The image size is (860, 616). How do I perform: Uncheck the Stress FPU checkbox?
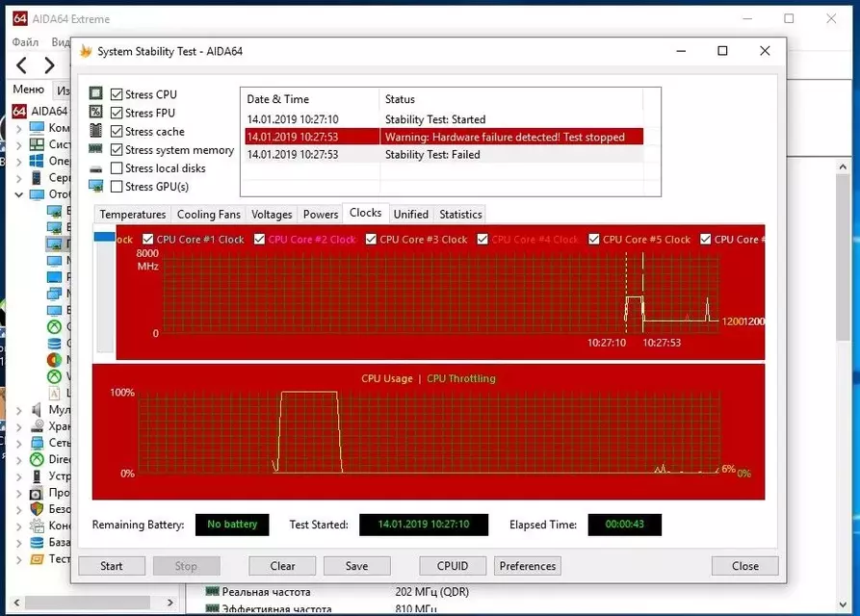(x=117, y=113)
